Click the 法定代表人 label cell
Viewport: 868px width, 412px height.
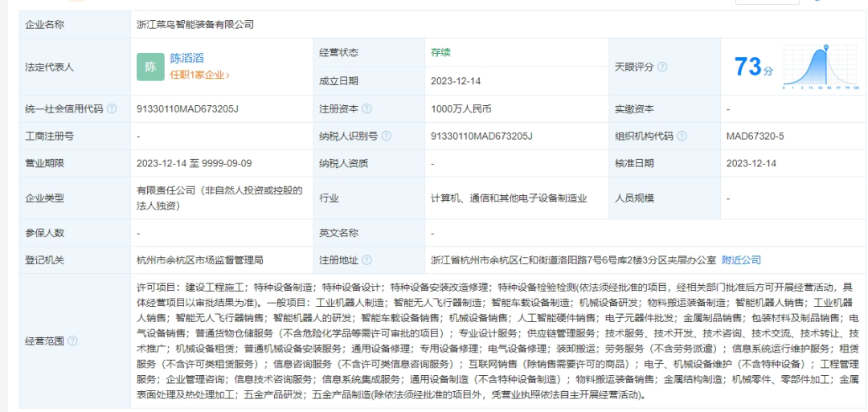75,67
